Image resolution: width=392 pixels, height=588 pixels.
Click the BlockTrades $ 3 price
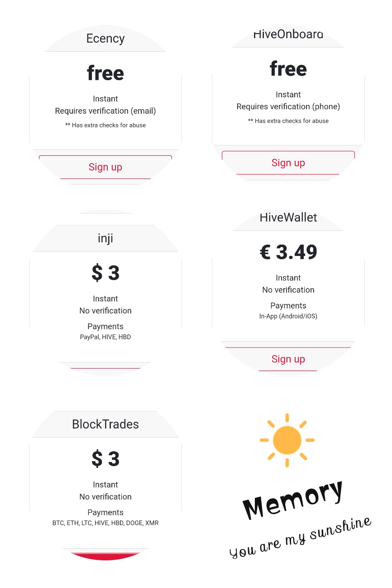coord(105,459)
